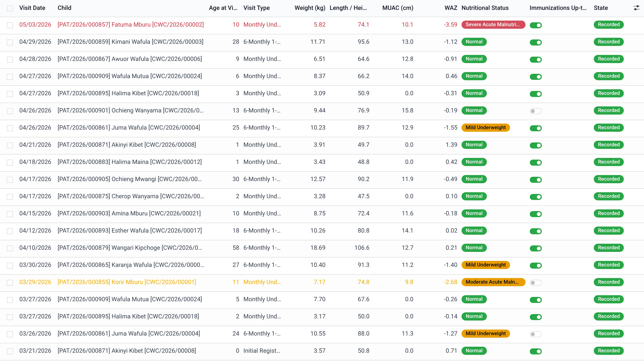The image size is (644, 363).
Task: Toggle immunizations switch for Ochieng Wanyama
Action: point(536,111)
